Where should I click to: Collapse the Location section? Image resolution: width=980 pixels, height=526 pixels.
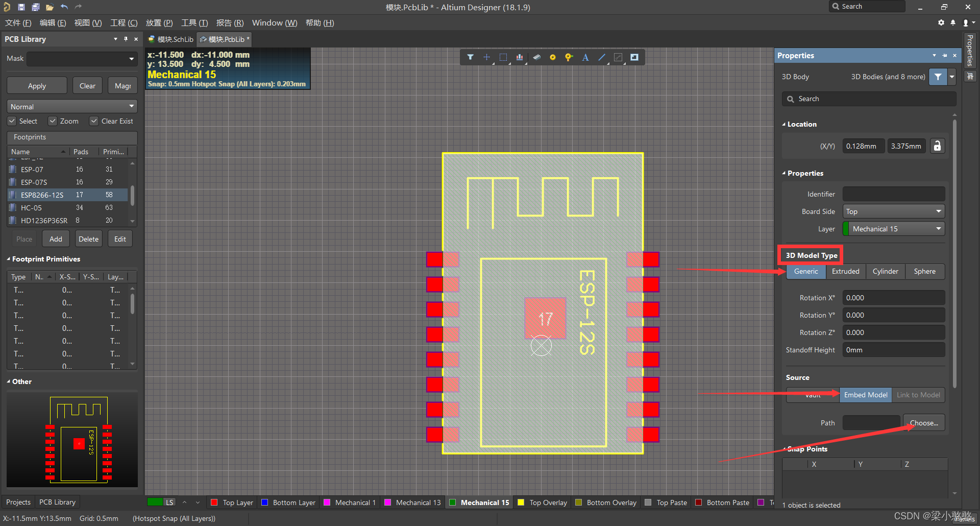pos(784,124)
